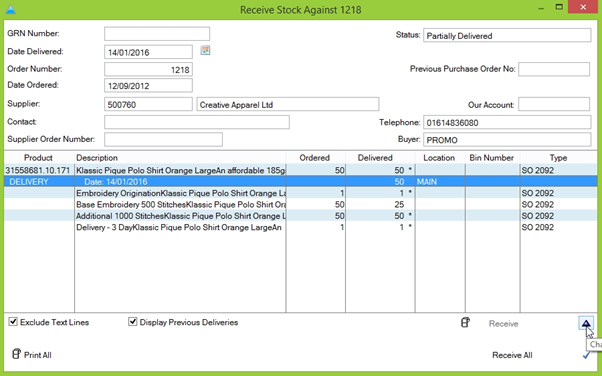Open the Date Delivered calendar picker icon
Screen dimensions: 602x376
[205, 50]
